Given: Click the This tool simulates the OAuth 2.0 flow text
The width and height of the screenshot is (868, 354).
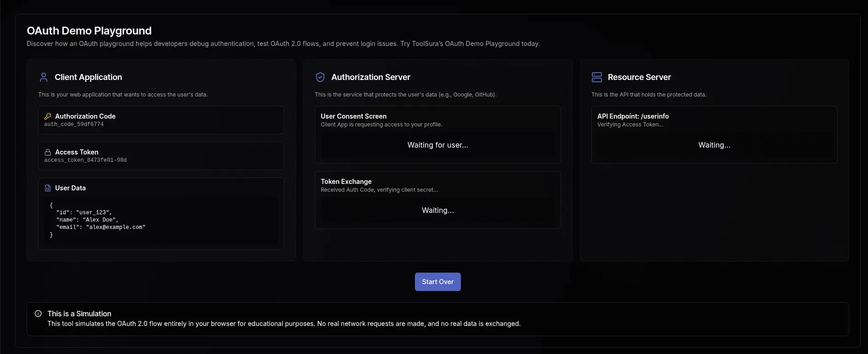Looking at the screenshot, I should click(284, 324).
